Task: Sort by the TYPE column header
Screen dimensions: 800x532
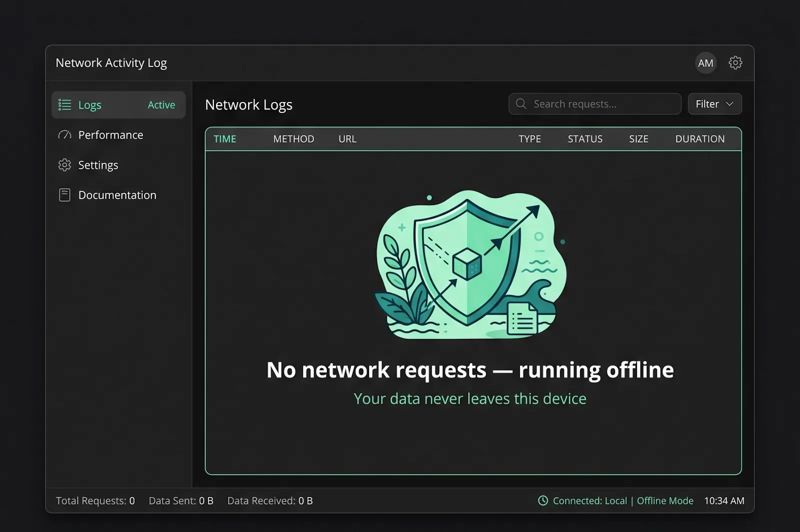Action: (x=529, y=139)
